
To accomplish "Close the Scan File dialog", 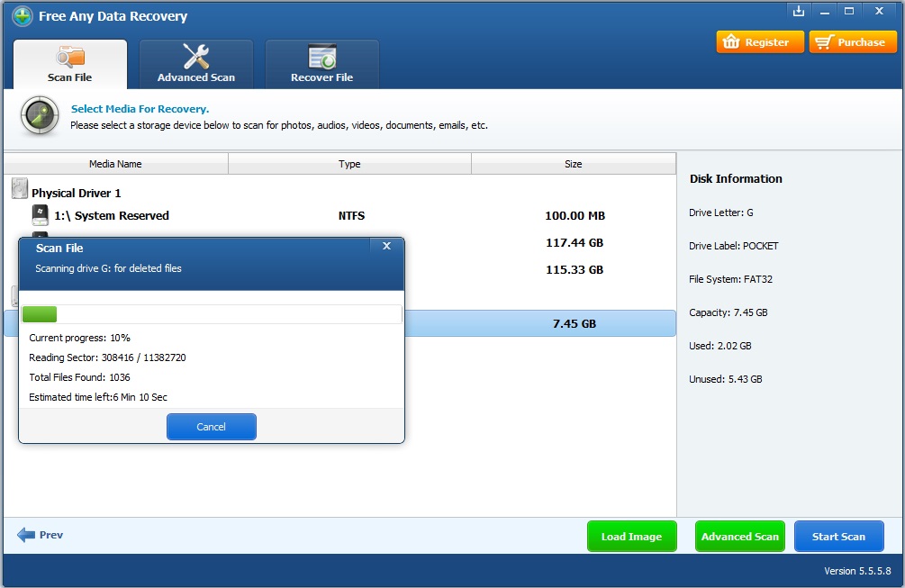I will [386, 245].
